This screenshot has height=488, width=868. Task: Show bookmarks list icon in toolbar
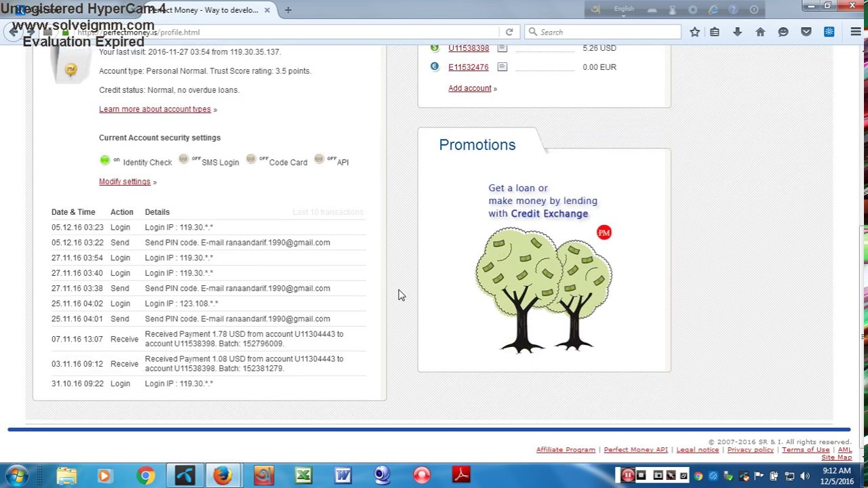[715, 32]
